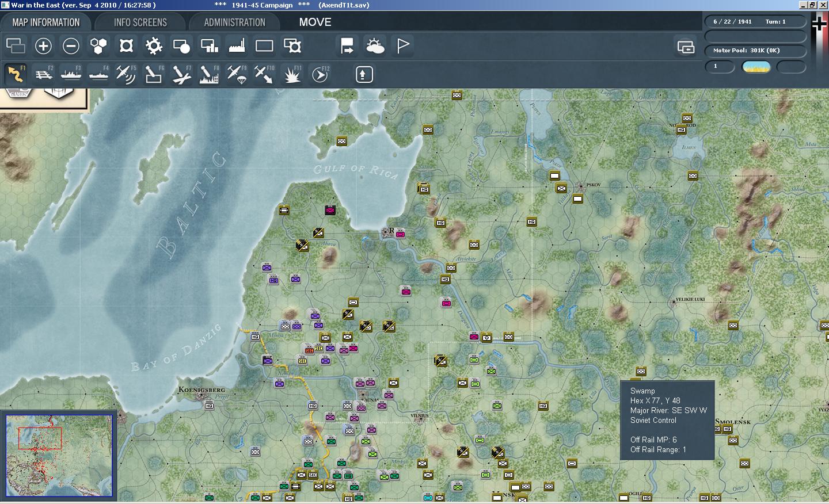Switch to the INFO SCREENS tab
Viewport: 829px width, 504px height.
140,22
